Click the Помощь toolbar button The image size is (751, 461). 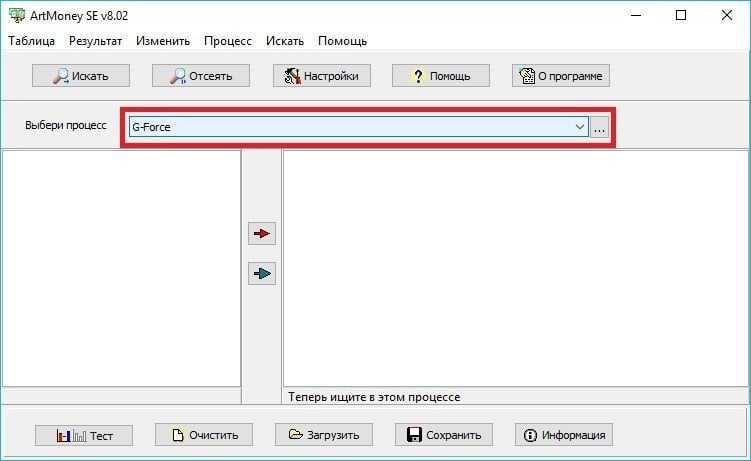pyautogui.click(x=441, y=76)
